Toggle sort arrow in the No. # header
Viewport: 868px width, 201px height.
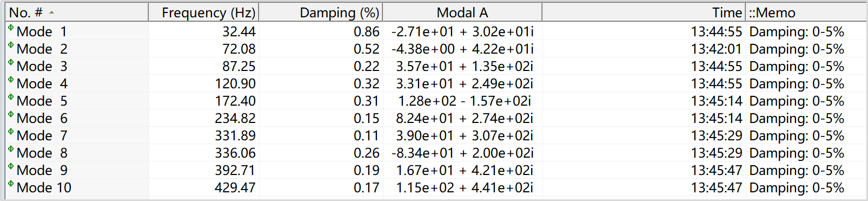click(x=51, y=12)
